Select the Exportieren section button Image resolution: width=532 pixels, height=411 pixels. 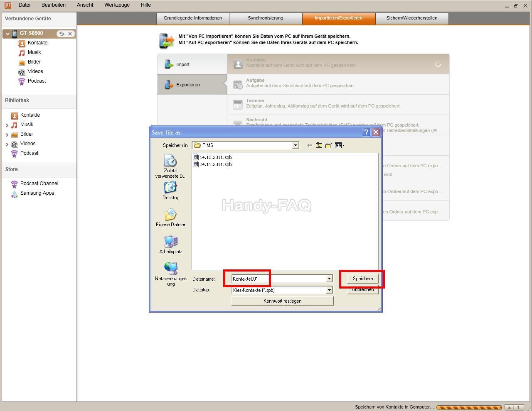coord(192,85)
